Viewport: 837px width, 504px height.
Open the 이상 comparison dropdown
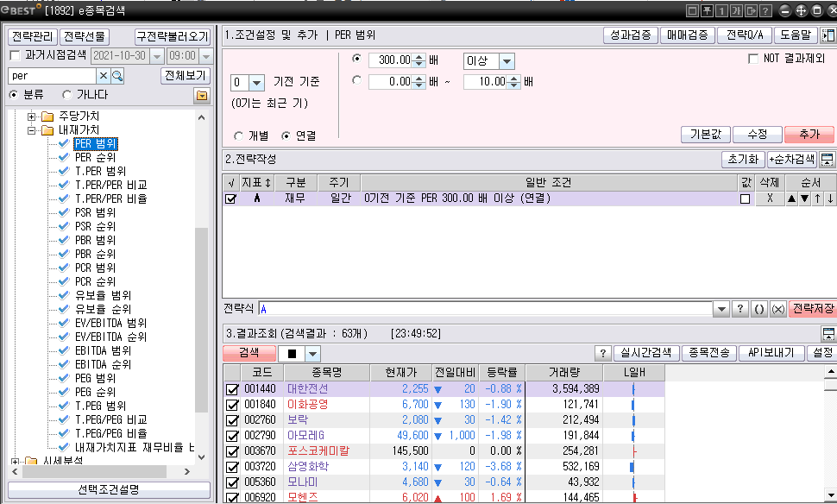pos(507,61)
